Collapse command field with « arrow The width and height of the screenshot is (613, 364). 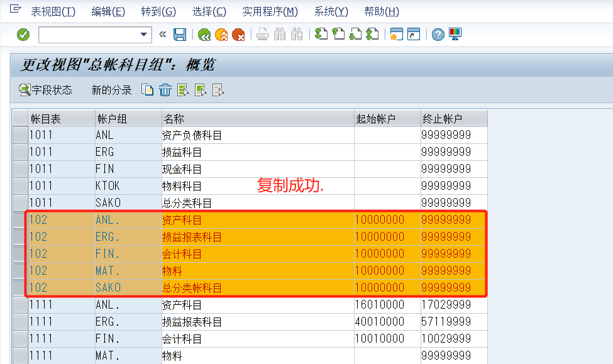(x=163, y=35)
